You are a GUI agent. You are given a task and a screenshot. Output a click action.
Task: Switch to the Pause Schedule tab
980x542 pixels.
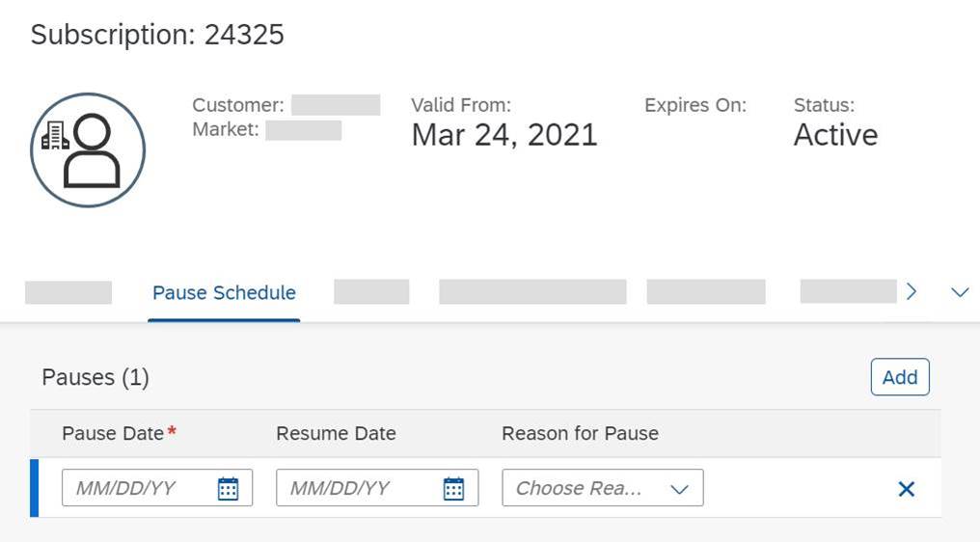point(224,292)
